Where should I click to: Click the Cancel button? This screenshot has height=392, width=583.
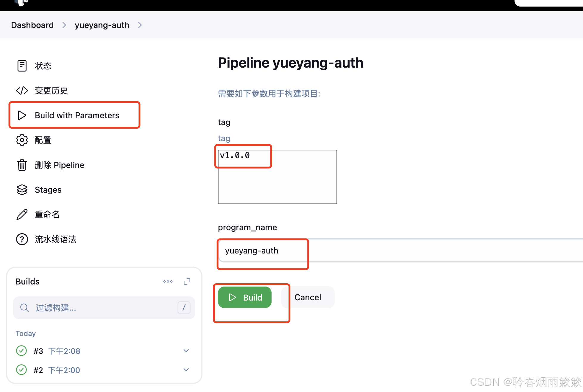pos(308,297)
